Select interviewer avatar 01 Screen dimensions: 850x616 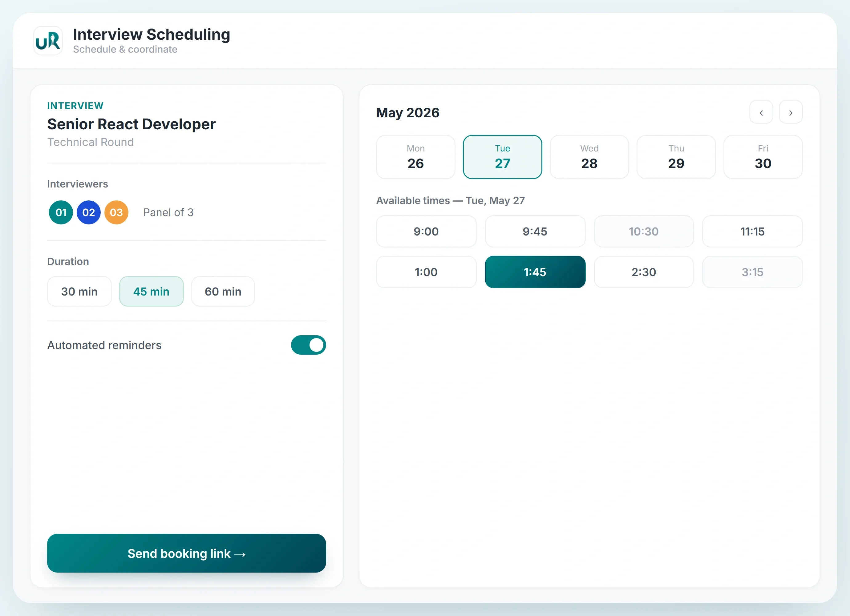[x=61, y=212]
